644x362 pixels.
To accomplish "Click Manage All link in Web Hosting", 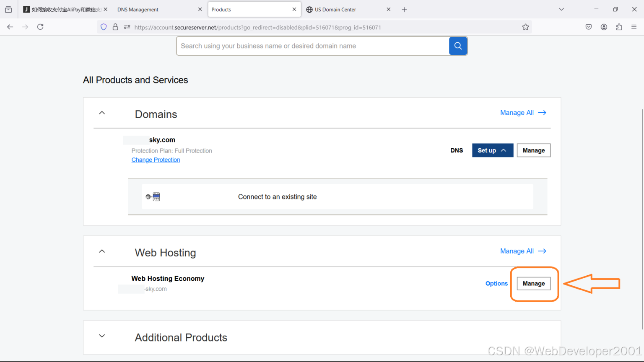I will coord(517,251).
